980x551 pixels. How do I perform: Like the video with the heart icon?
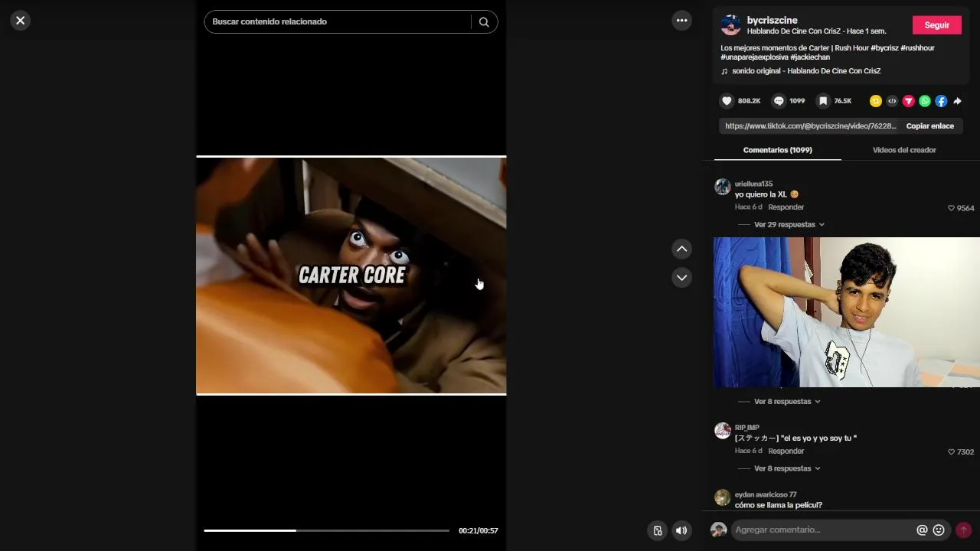tap(727, 101)
